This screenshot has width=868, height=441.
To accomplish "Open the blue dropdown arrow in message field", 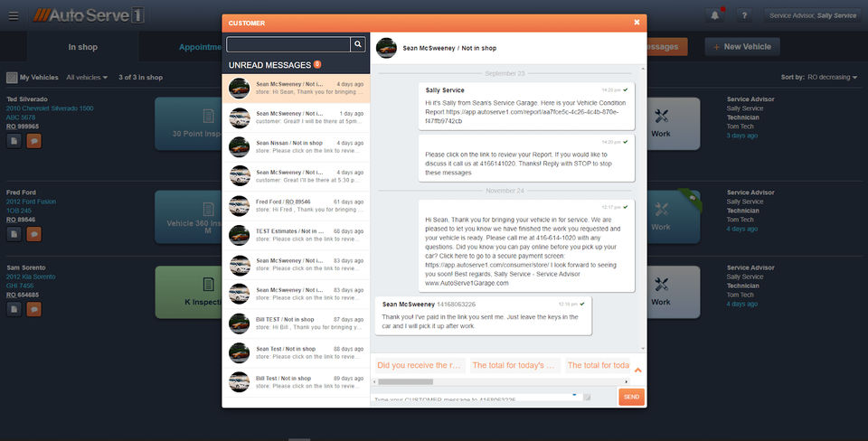I will click(574, 395).
